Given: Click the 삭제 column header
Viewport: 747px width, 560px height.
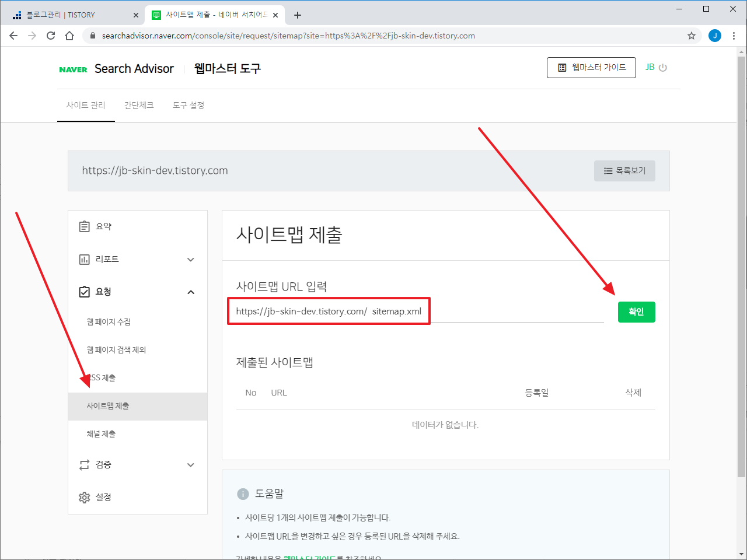Looking at the screenshot, I should point(633,393).
